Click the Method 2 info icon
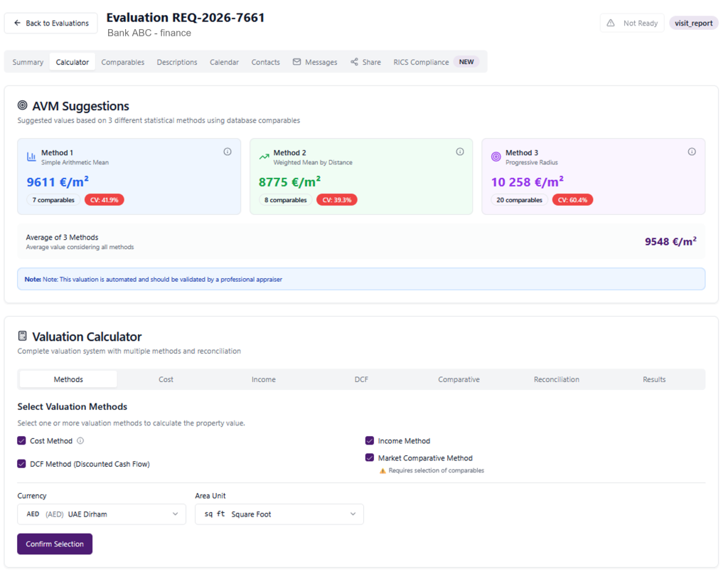This screenshot has height=577, width=728. (x=460, y=152)
